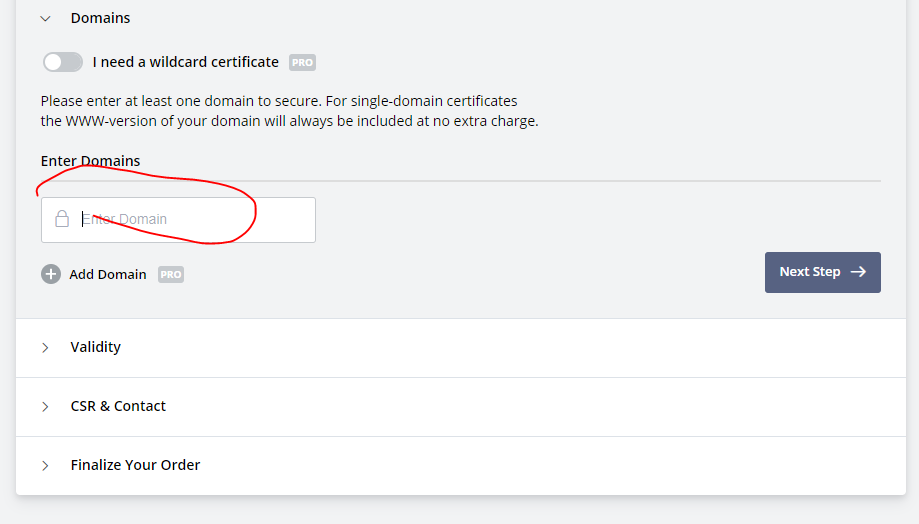Open the Finalize Your Order step heading

click(x=135, y=465)
